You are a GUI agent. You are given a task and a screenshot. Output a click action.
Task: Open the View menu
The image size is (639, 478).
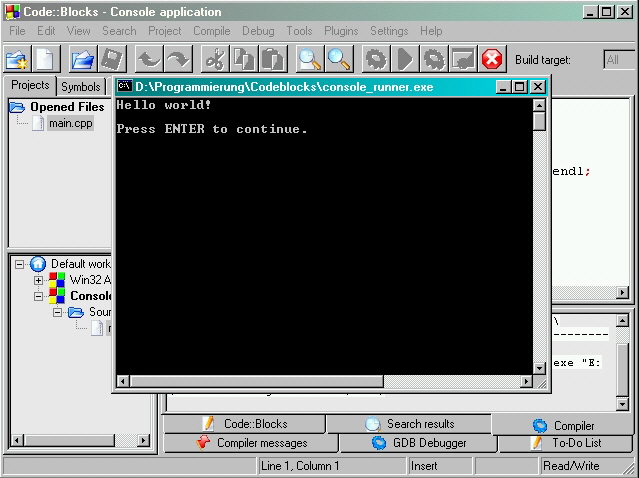[78, 31]
